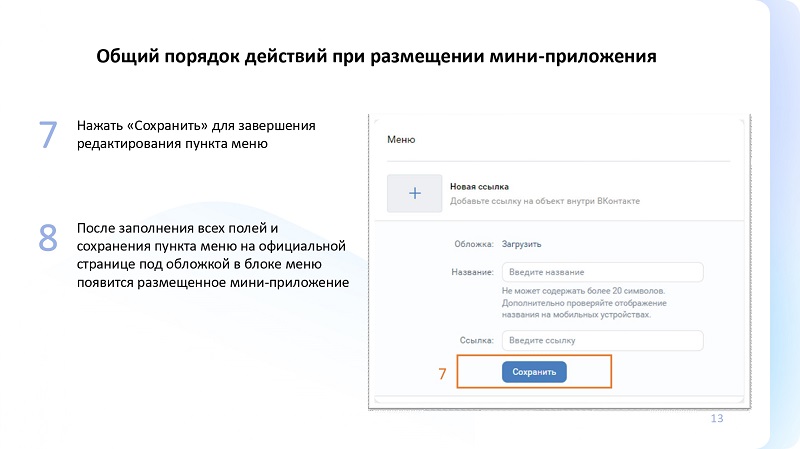This screenshot has width=800, height=449.
Task: Open the «Загрузить» cover upload link
Action: (x=521, y=244)
